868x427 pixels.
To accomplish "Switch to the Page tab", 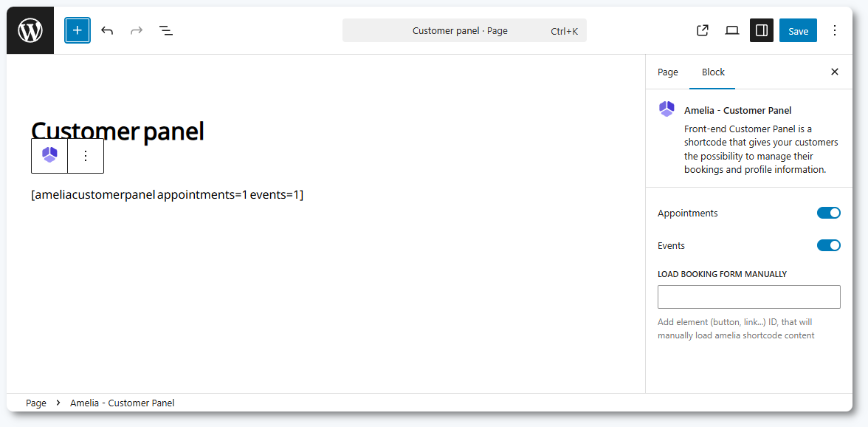I will [668, 72].
